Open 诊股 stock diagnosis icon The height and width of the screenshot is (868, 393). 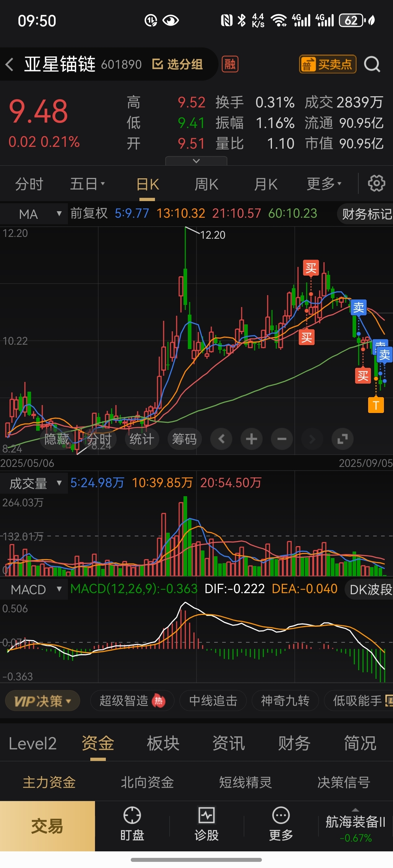coord(207,824)
